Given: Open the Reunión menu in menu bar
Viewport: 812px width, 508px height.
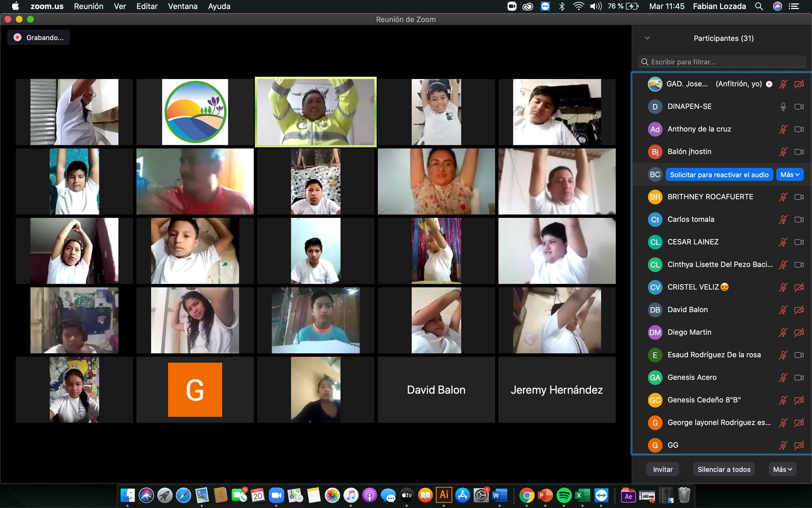Looking at the screenshot, I should pyautogui.click(x=88, y=6).
